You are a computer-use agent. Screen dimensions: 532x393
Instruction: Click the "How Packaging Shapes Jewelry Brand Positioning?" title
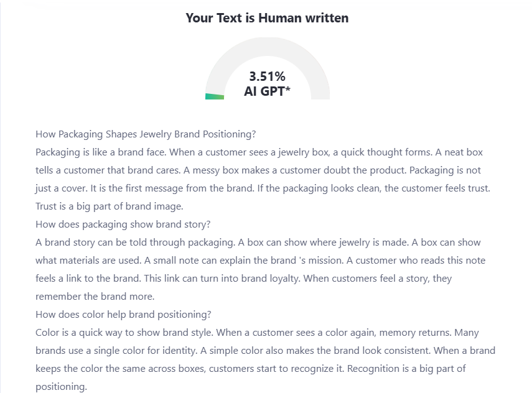[x=146, y=134]
